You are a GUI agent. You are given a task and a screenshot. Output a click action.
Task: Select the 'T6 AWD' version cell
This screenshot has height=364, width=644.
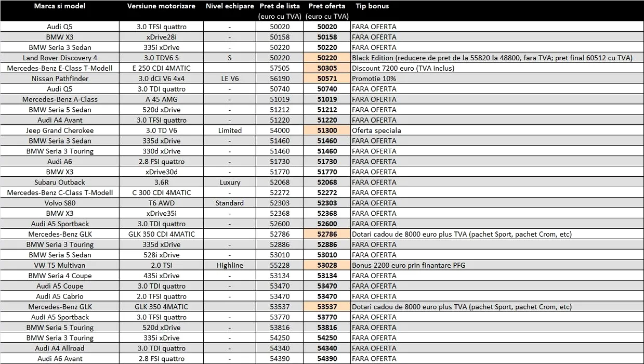pyautogui.click(x=162, y=203)
